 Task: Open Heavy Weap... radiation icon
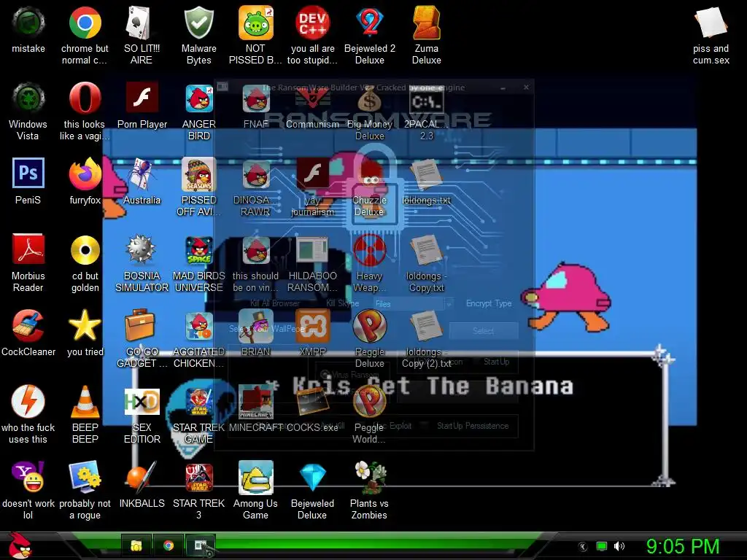pos(370,250)
